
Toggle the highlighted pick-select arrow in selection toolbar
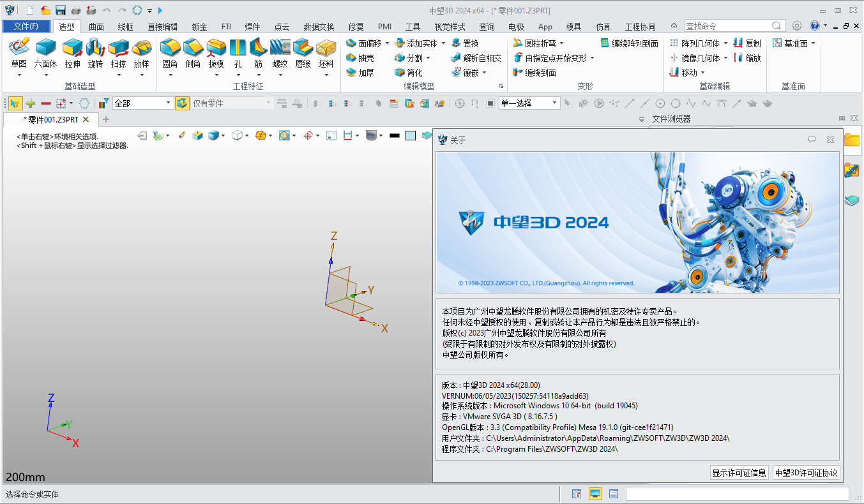click(14, 103)
